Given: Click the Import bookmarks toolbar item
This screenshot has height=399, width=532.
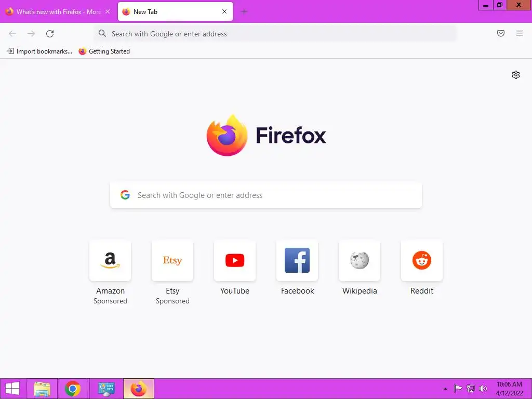Looking at the screenshot, I should (x=39, y=51).
